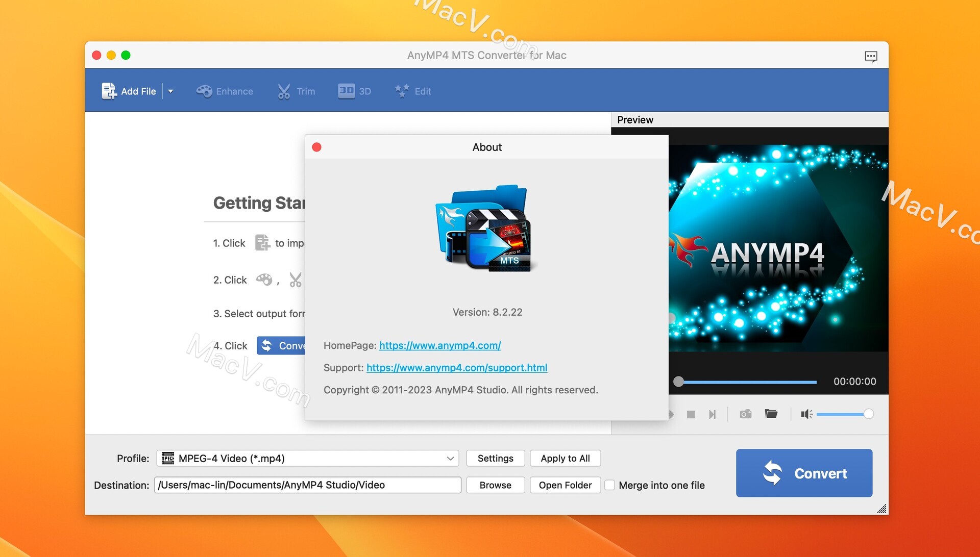Open the Enhance tool
The height and width of the screenshot is (557, 980).
pos(225,91)
